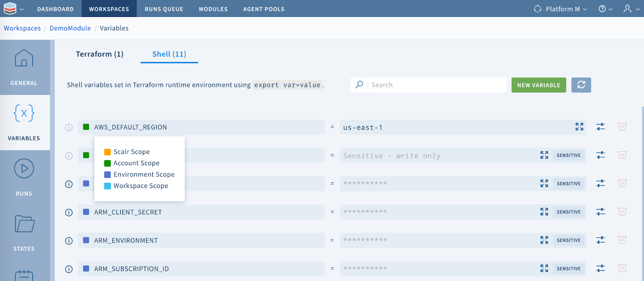Click Scalr Scope orange legend swatch
The width and height of the screenshot is (644, 281).
pos(107,152)
